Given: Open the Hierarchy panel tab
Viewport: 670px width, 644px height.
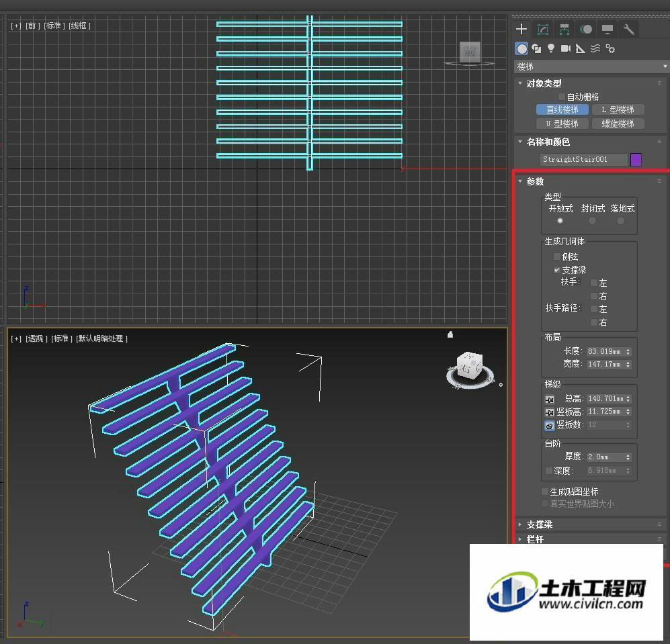Looking at the screenshot, I should coord(564,29).
